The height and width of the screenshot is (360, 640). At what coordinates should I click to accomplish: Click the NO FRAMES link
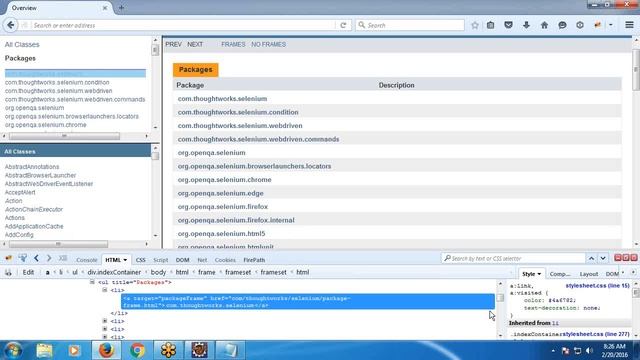pos(268,44)
